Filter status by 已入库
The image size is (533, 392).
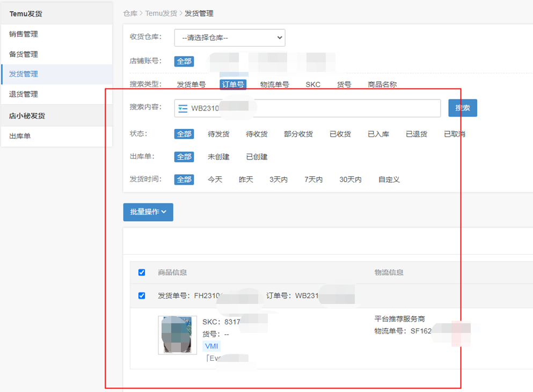point(378,134)
